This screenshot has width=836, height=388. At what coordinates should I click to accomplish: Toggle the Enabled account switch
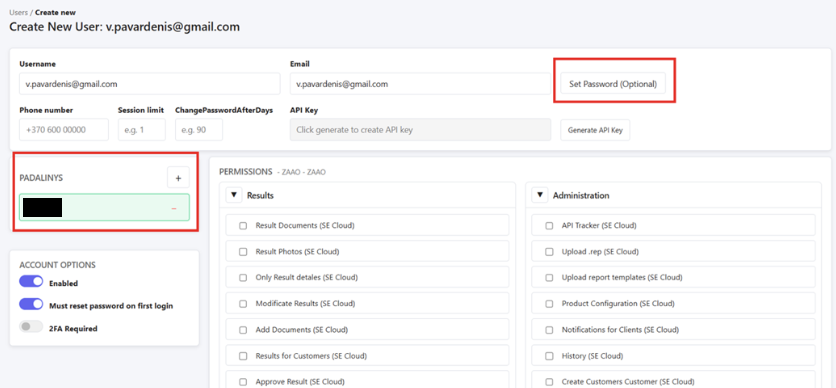pos(31,281)
